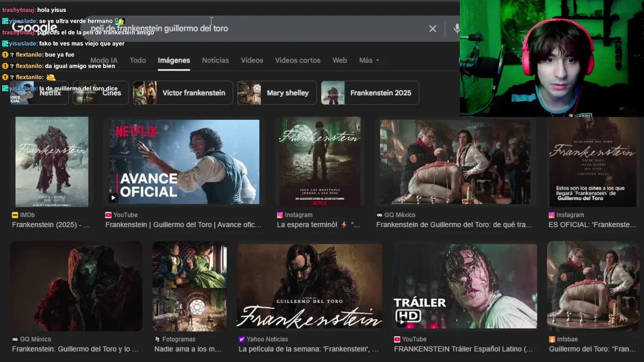This screenshot has height=362, width=644.
Task: Open link ES OFICIAL: 'Frankenstein'
Action: click(x=593, y=225)
